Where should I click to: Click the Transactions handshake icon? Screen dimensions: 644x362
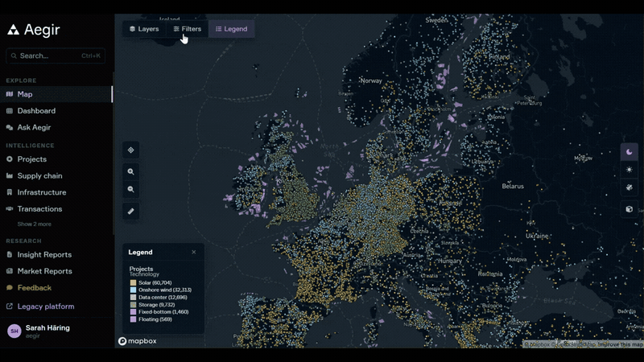10,209
